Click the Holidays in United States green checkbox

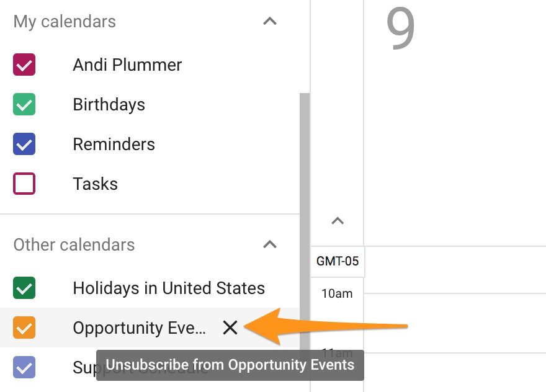24,288
